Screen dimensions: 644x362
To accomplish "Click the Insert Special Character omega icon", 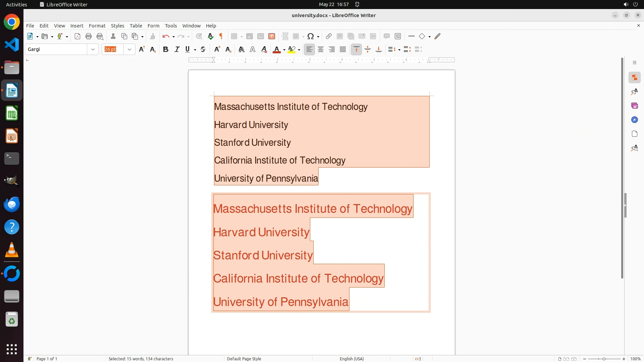I will coord(311,36).
